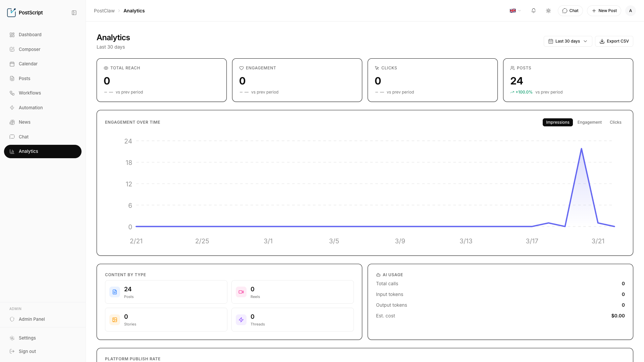Open Admin Panel from the sidebar

[x=43, y=319]
